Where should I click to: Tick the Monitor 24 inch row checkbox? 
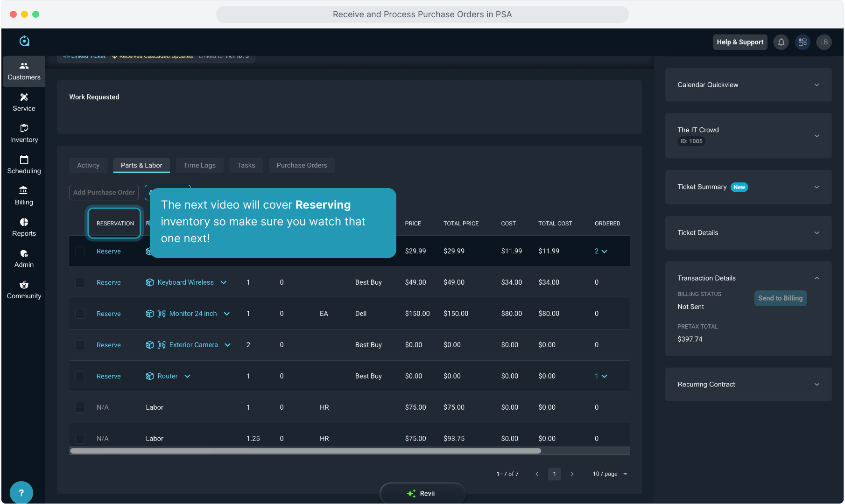(80, 314)
